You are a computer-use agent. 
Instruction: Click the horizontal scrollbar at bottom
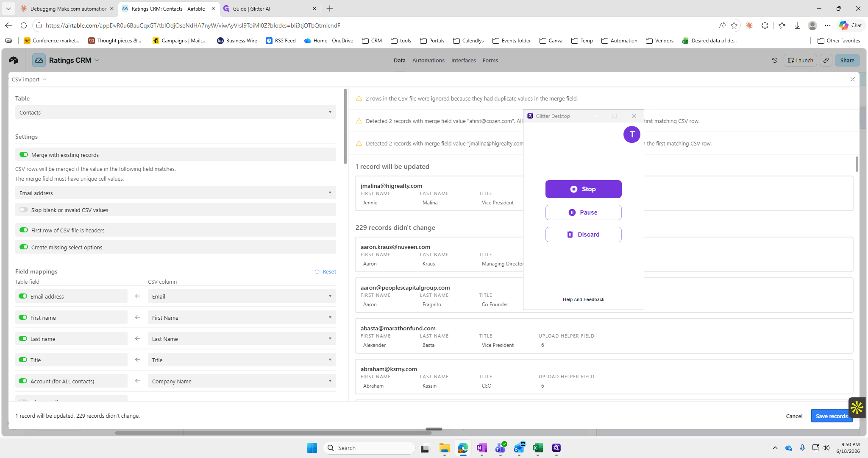273,433
